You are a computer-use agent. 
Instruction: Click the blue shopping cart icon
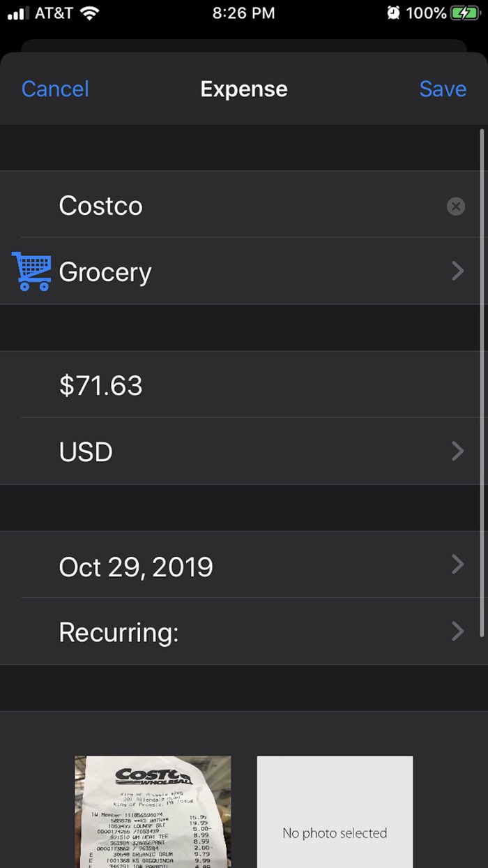[31, 271]
